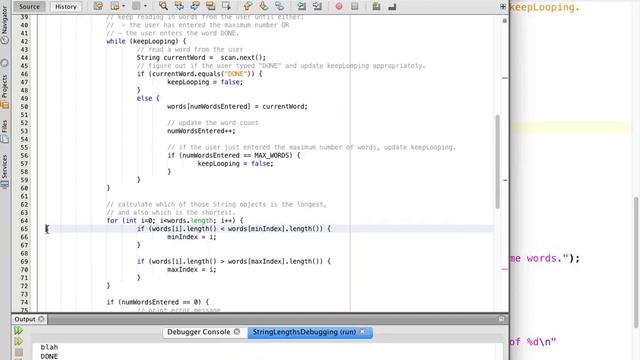This screenshot has width=640, height=360.
Task: Toggle a bookmark on the current line
Action: pos(280,6)
